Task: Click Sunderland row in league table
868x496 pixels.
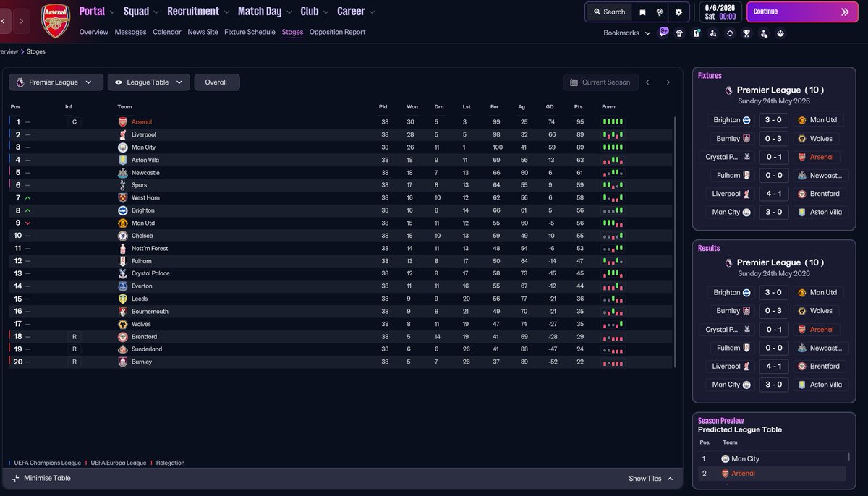Action: [340, 349]
